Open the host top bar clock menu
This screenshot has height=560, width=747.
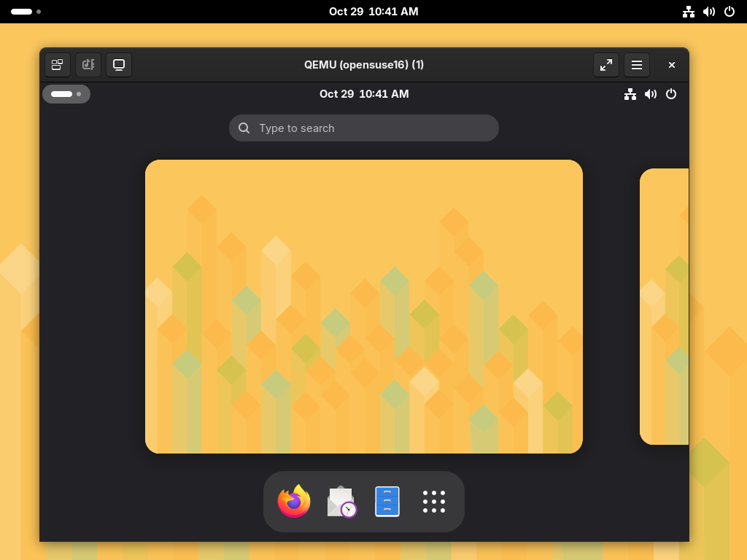coord(373,12)
